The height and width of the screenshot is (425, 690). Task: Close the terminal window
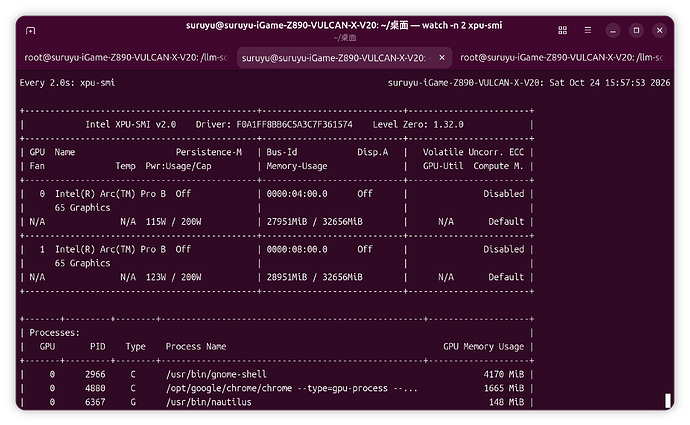coord(659,30)
